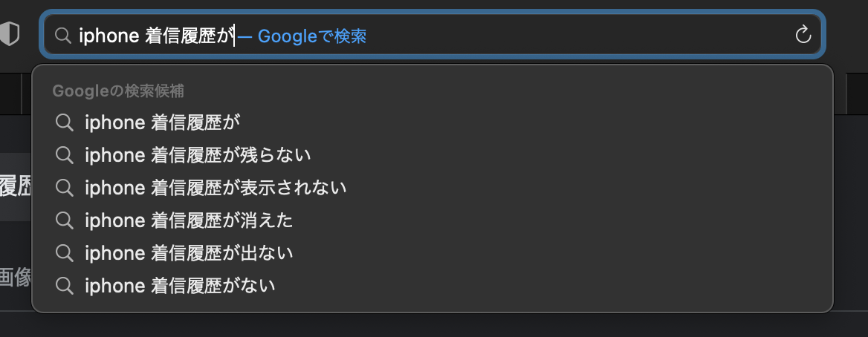This screenshot has width=868, height=337.
Task: Click the "Googleで検索" inline completion text
Action: [311, 36]
